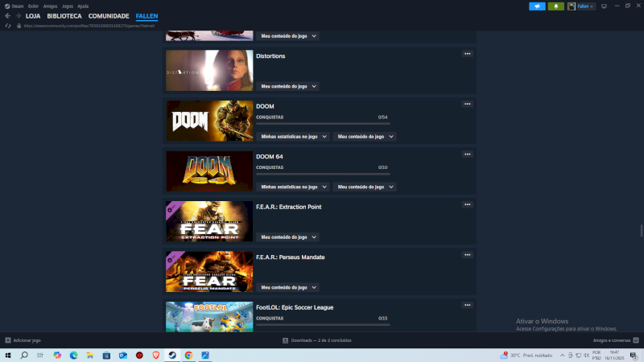Open the Jogos menu
This screenshot has width=644, height=362.
tap(68, 6)
